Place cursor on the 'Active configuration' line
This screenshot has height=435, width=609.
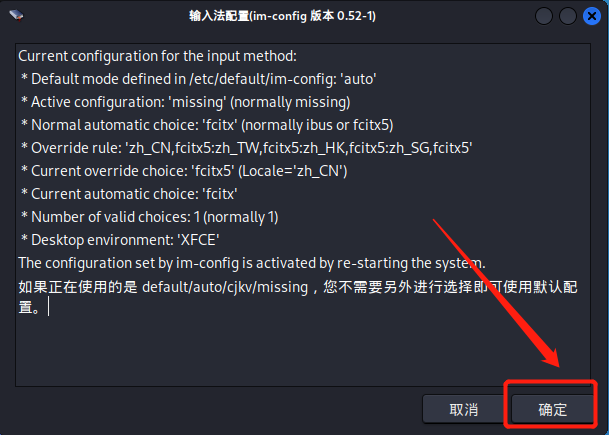(179, 102)
